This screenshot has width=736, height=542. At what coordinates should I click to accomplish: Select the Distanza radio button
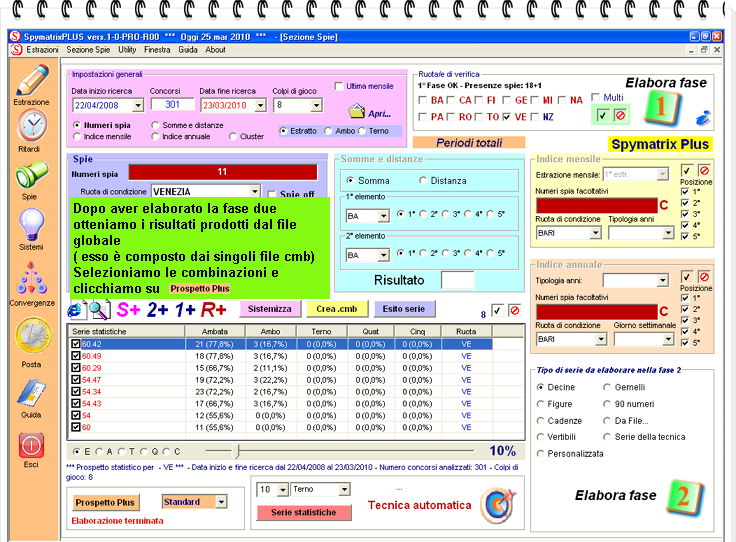(423, 181)
